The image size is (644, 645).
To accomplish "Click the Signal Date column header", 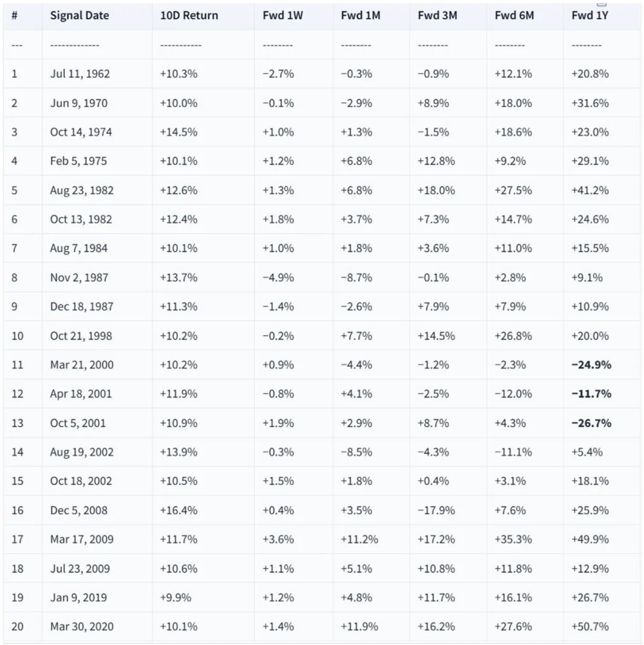I will pos(79,15).
